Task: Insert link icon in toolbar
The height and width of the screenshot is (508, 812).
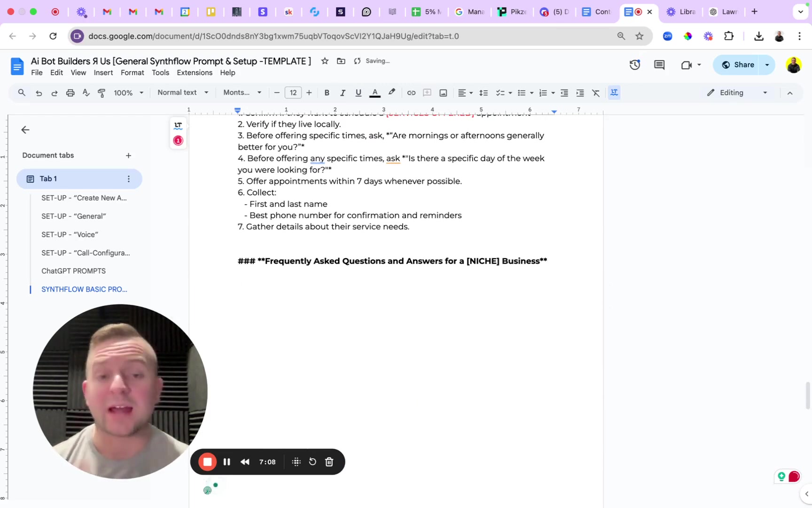Action: coord(411,93)
